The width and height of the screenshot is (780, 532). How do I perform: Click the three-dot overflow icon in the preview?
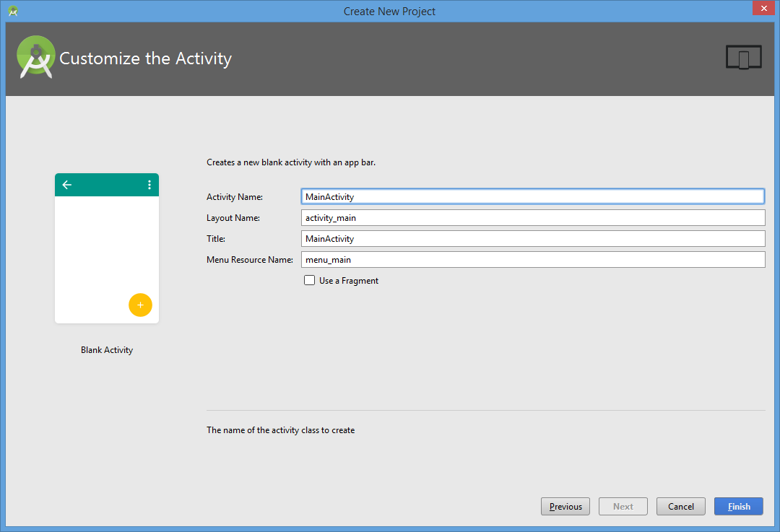pyautogui.click(x=149, y=185)
